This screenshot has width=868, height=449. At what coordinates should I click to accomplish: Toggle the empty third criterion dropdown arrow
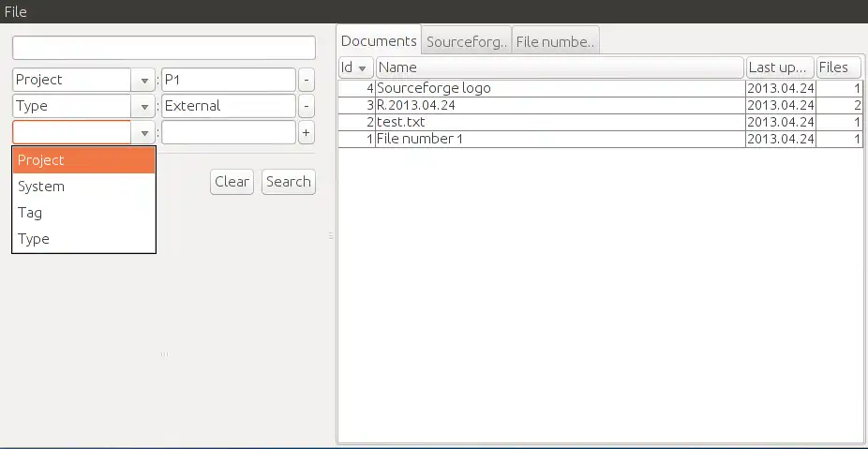pyautogui.click(x=143, y=133)
